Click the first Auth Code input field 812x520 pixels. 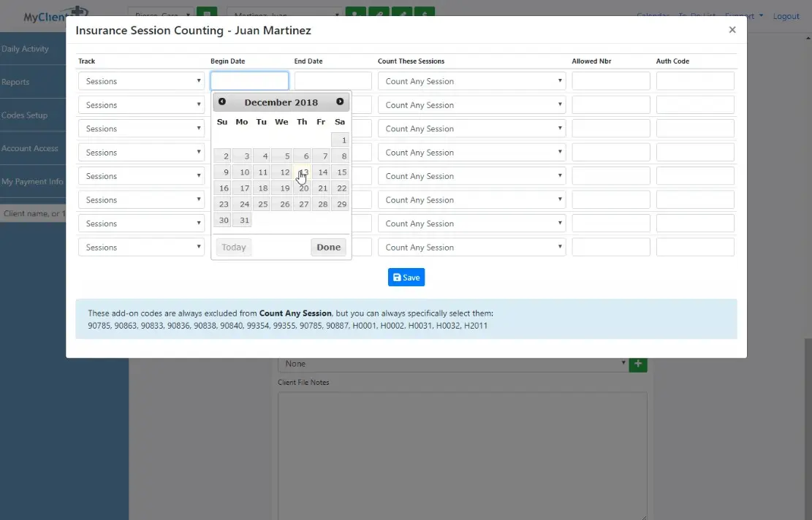tap(694, 80)
